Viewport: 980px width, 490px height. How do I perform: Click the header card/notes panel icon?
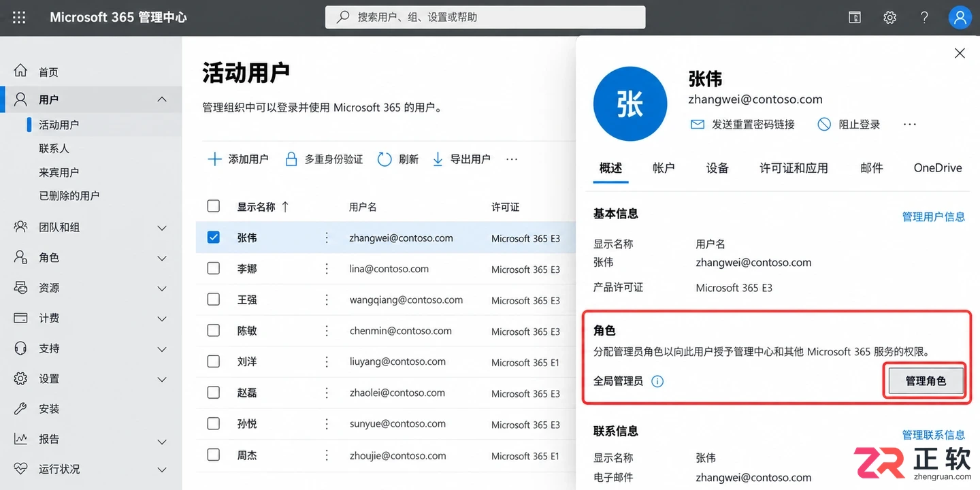tap(855, 18)
